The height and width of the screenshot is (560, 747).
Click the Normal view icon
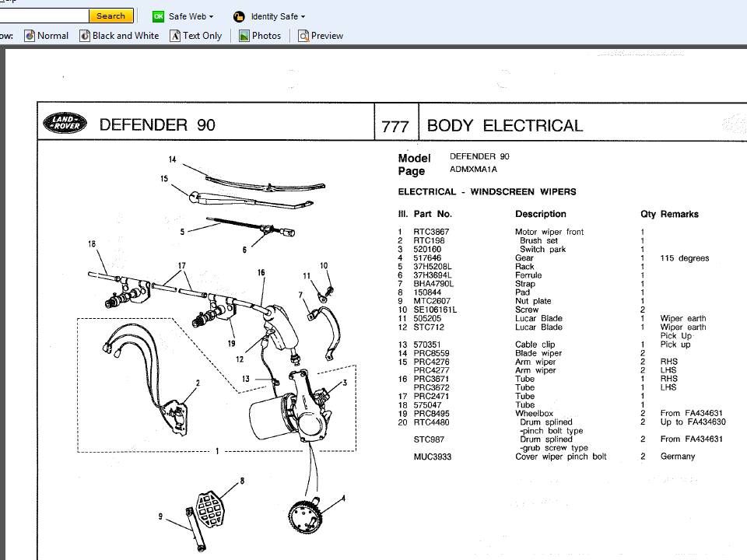point(30,36)
